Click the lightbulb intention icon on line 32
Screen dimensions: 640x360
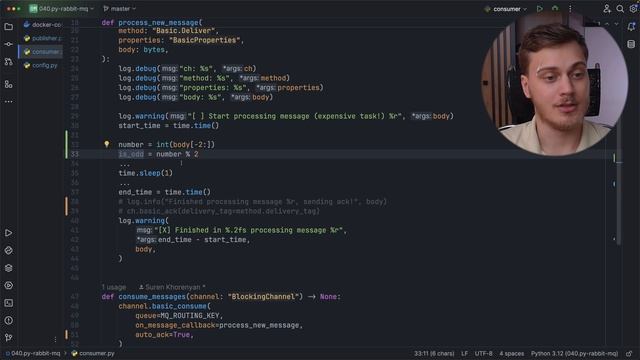(107, 144)
